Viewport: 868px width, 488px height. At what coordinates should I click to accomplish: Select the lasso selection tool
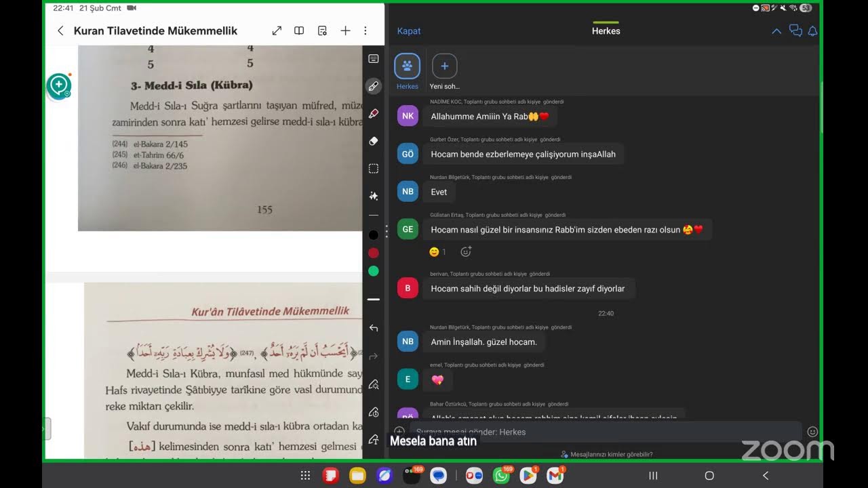[x=374, y=168]
